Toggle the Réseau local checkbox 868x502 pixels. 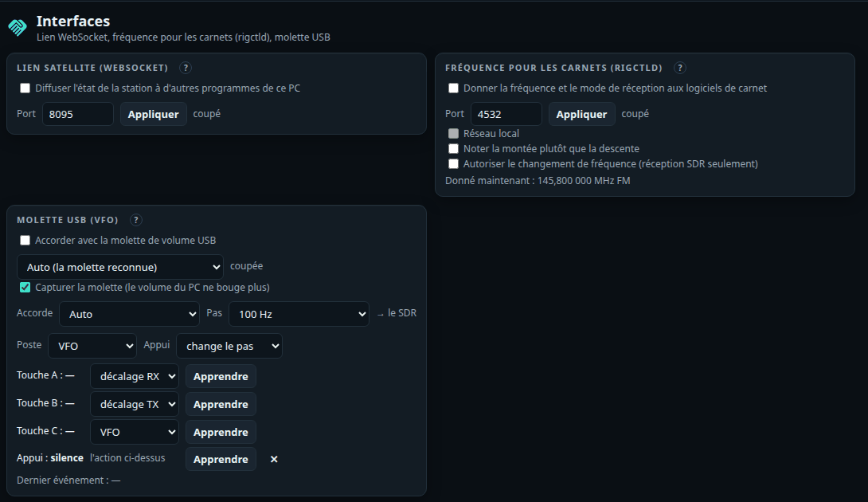tap(453, 134)
